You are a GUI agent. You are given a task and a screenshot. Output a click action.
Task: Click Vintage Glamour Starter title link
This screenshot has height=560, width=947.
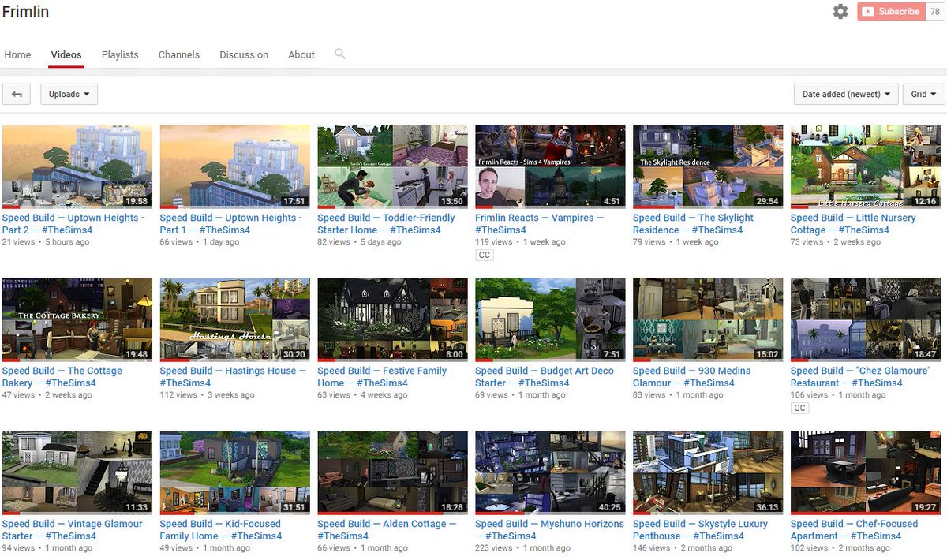pos(73,530)
